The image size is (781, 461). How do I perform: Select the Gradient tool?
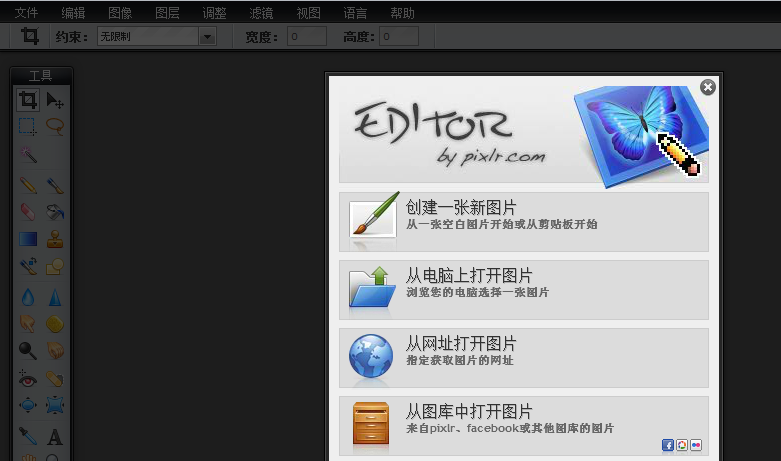28,239
